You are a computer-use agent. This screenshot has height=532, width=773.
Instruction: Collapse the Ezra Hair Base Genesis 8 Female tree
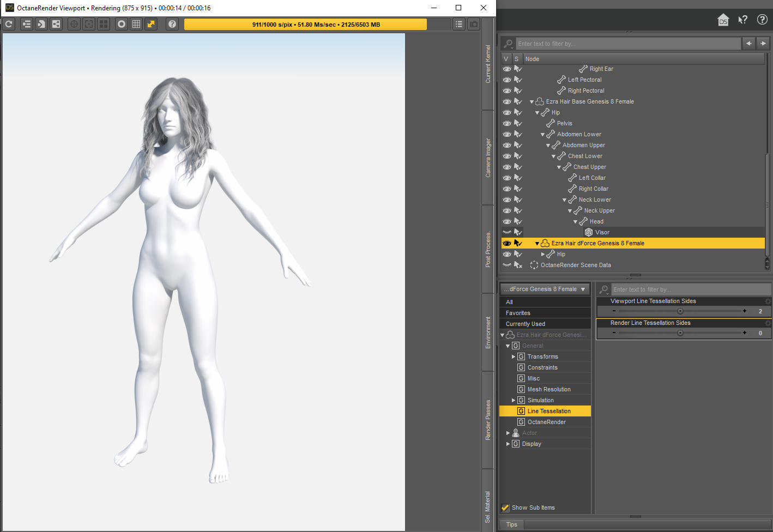(x=532, y=102)
